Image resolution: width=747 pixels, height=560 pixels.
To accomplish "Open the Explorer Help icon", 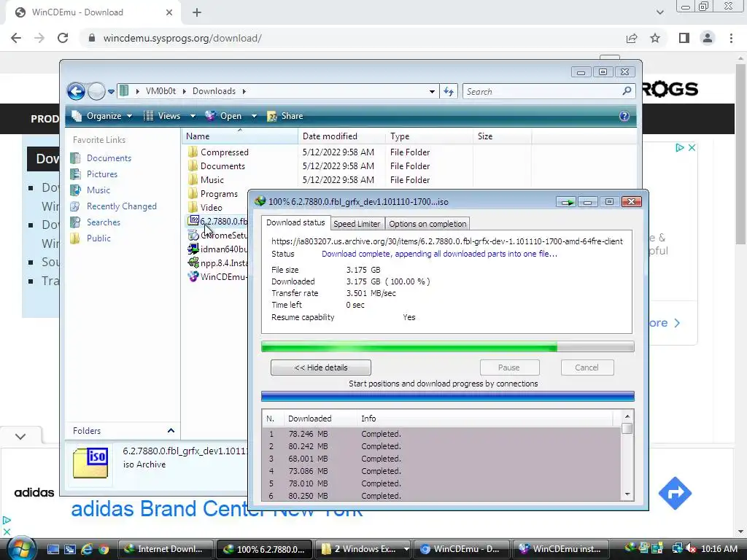I will (x=624, y=116).
